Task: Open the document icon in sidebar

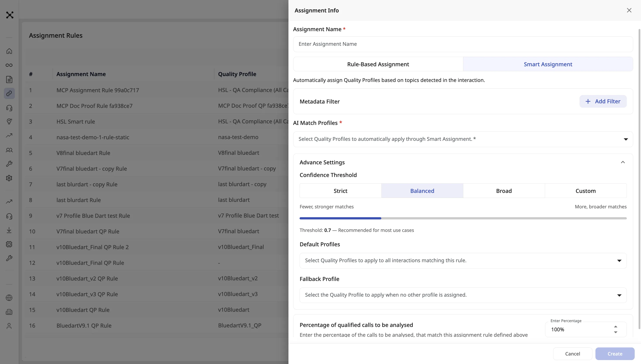Action: (9, 80)
